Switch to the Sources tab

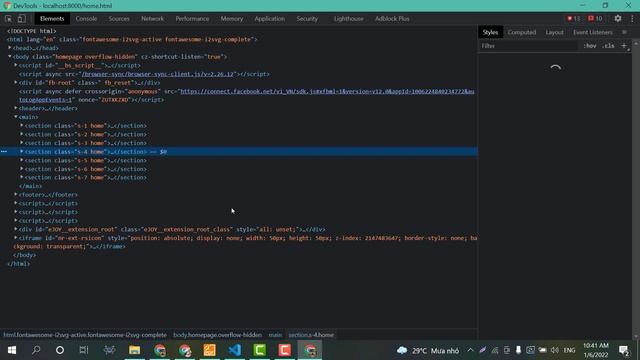119,19
